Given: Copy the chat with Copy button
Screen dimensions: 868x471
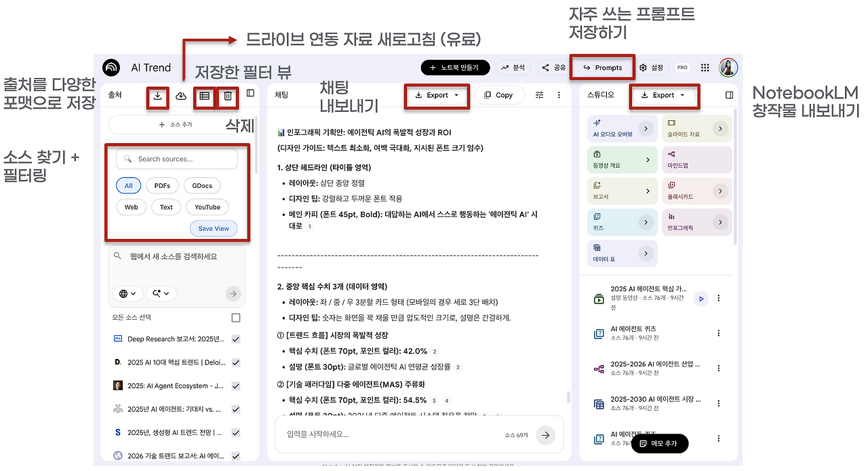Looking at the screenshot, I should 499,96.
